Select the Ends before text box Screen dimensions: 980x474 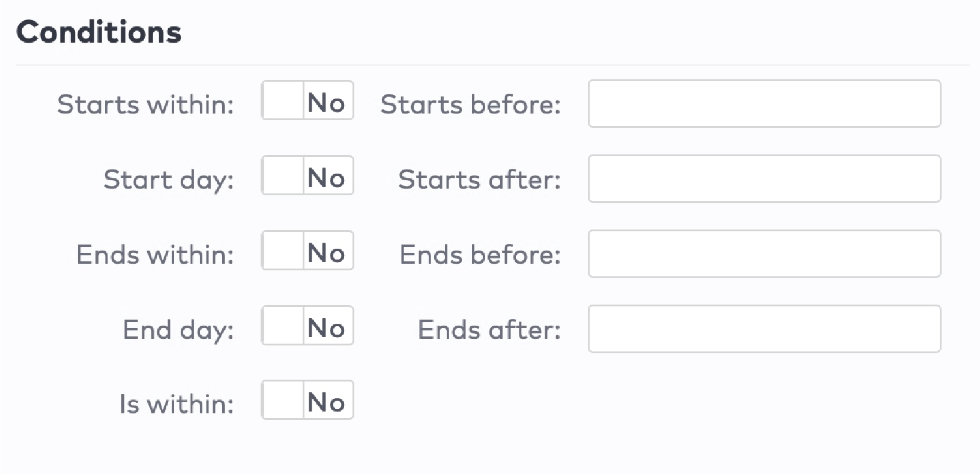pos(764,254)
